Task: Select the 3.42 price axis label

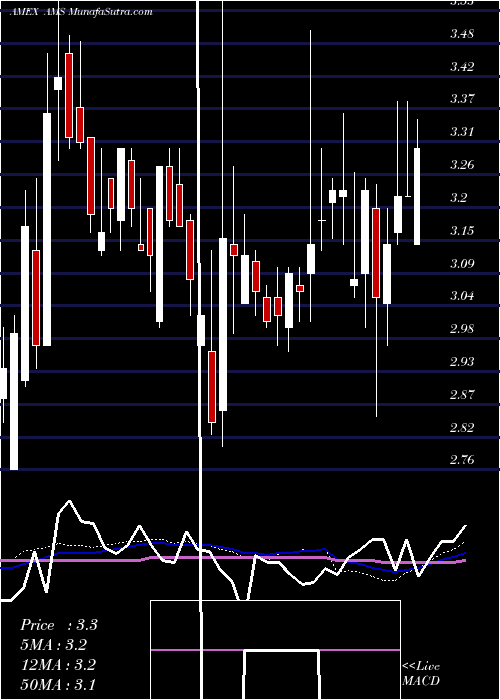Action: pyautogui.click(x=462, y=67)
